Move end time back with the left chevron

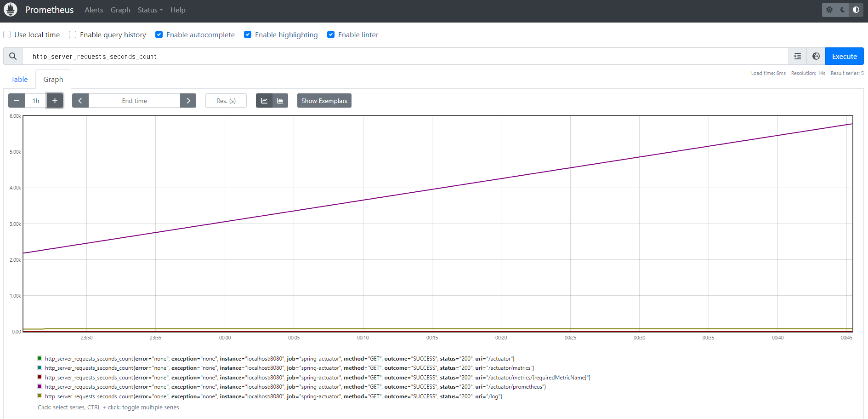[80, 101]
